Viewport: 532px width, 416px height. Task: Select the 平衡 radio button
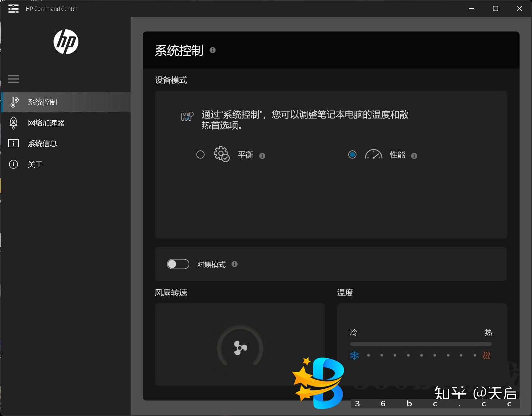200,155
